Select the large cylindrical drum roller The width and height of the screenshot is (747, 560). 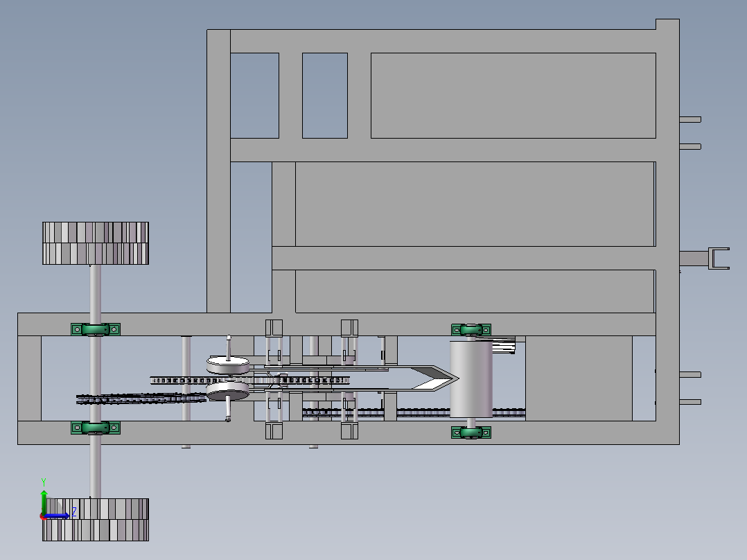(471, 379)
